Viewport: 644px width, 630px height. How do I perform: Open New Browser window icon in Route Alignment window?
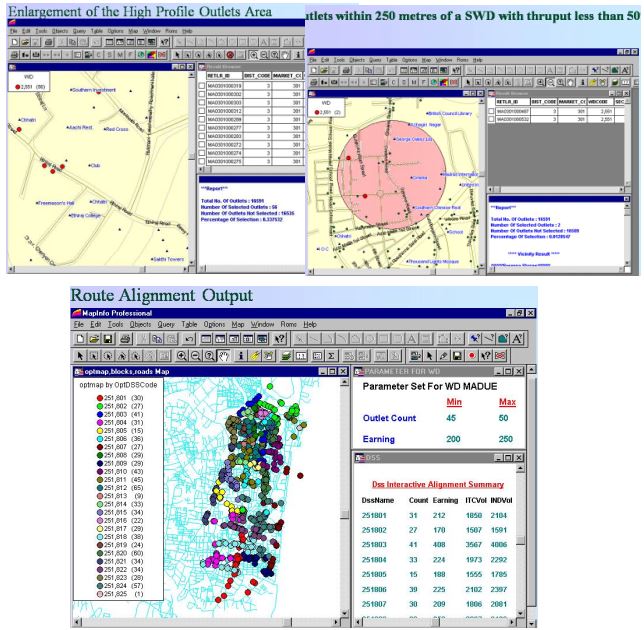tap(206, 339)
